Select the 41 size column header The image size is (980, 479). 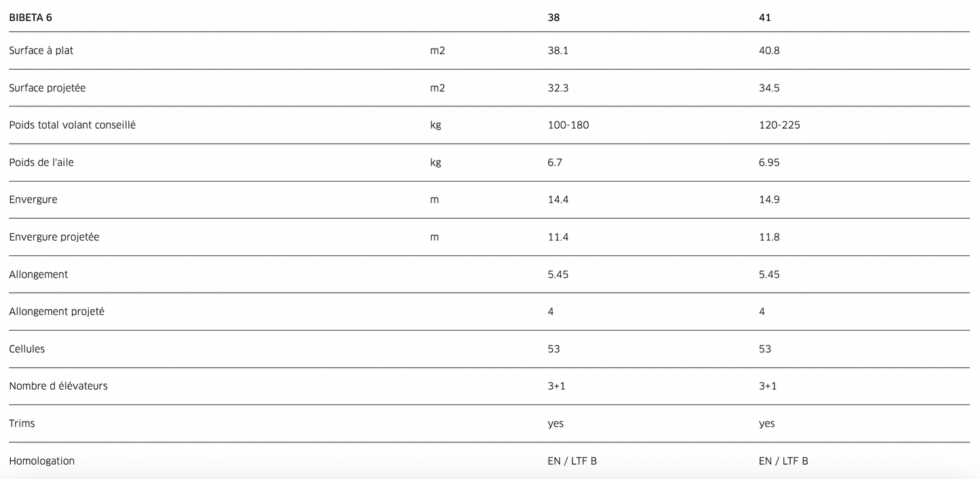tap(764, 18)
